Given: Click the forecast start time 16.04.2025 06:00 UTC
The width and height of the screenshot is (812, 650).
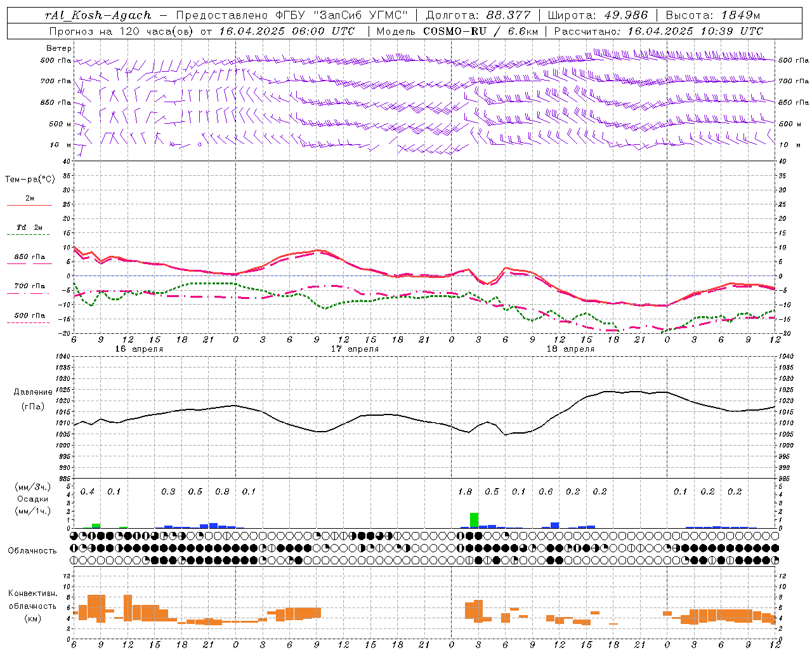Looking at the screenshot, I should [x=287, y=31].
